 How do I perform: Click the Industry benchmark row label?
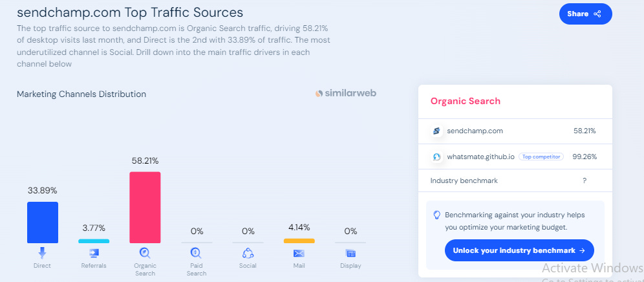464,181
